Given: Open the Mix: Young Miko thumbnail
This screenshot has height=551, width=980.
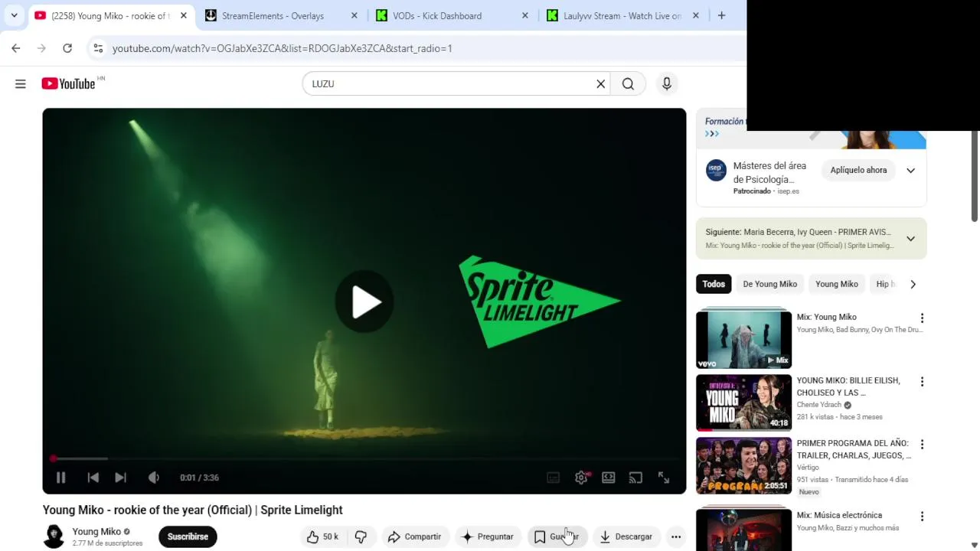Looking at the screenshot, I should coord(743,340).
